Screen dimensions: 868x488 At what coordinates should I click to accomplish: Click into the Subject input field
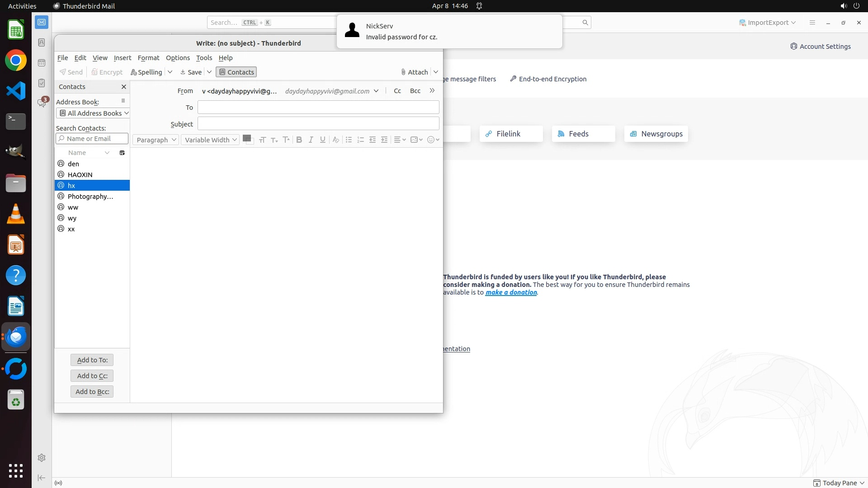pyautogui.click(x=318, y=124)
